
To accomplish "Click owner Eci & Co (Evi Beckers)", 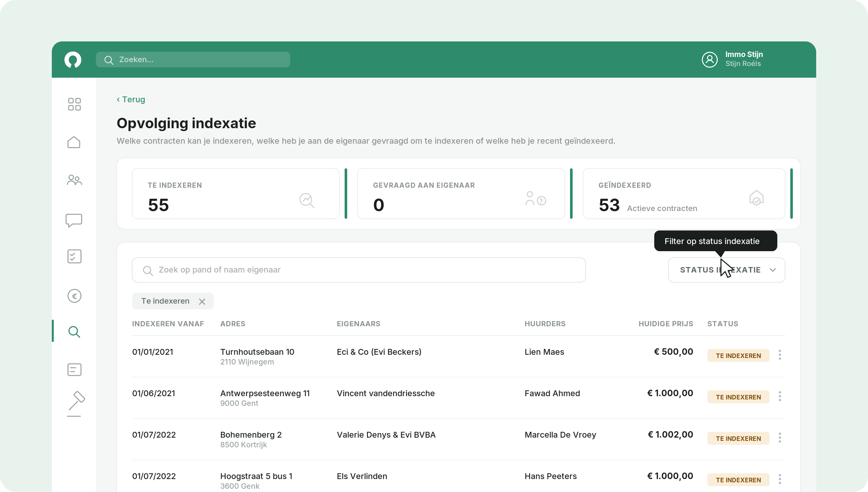I will (379, 352).
